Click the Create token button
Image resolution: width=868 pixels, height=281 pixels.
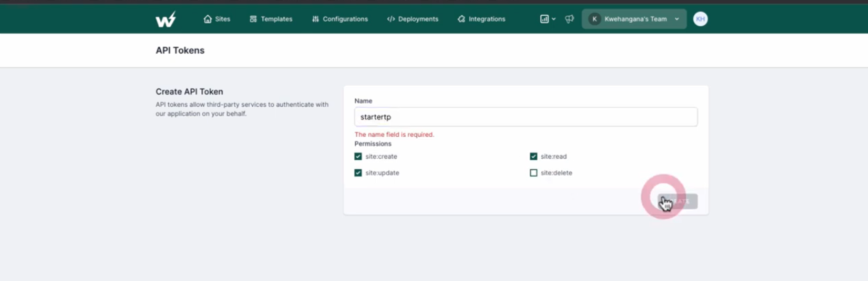678,201
